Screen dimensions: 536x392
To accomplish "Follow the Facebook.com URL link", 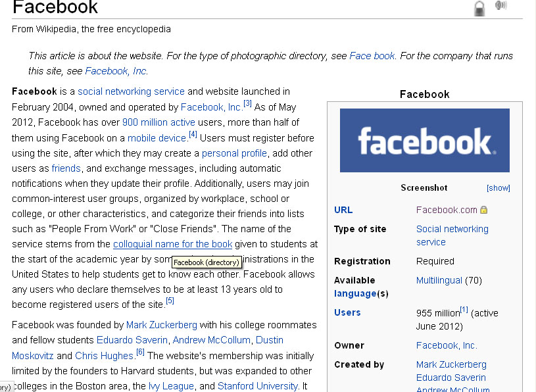I will coord(448,209).
